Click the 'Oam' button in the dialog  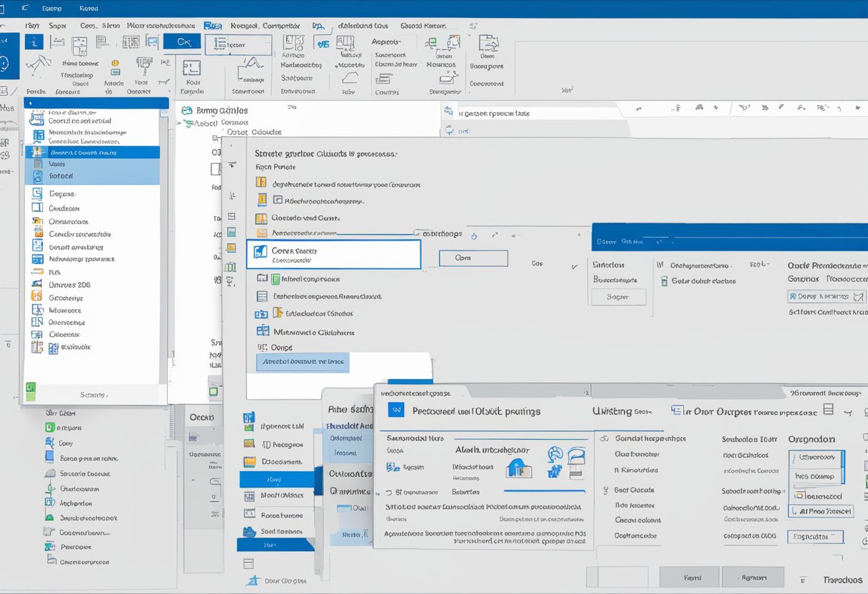pyautogui.click(x=473, y=258)
